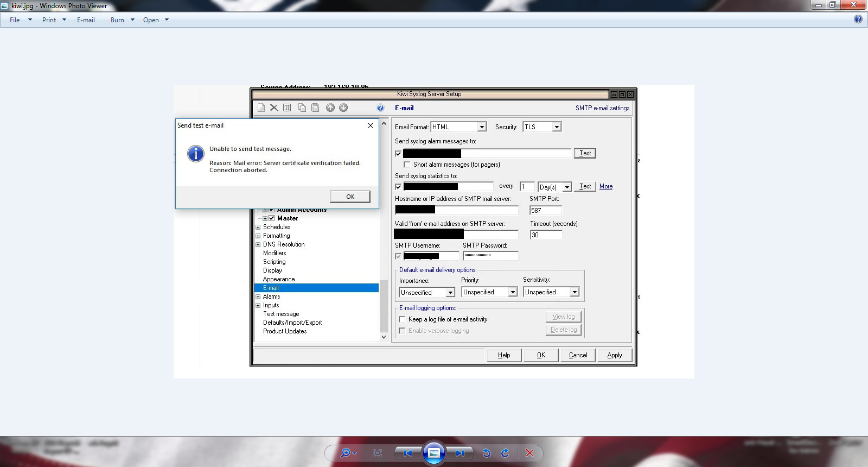Click the tree panel vertical scrollbar thumb
The height and width of the screenshot is (467, 868).
(x=384, y=306)
